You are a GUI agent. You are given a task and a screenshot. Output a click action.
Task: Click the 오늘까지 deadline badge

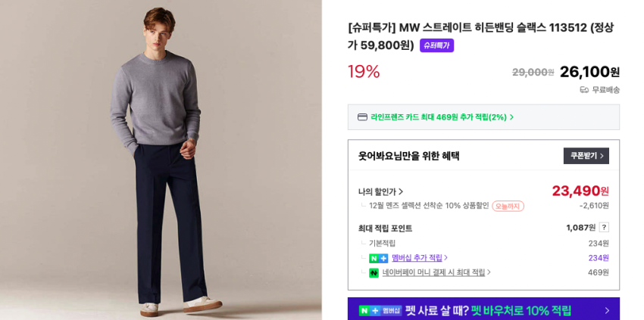508,206
